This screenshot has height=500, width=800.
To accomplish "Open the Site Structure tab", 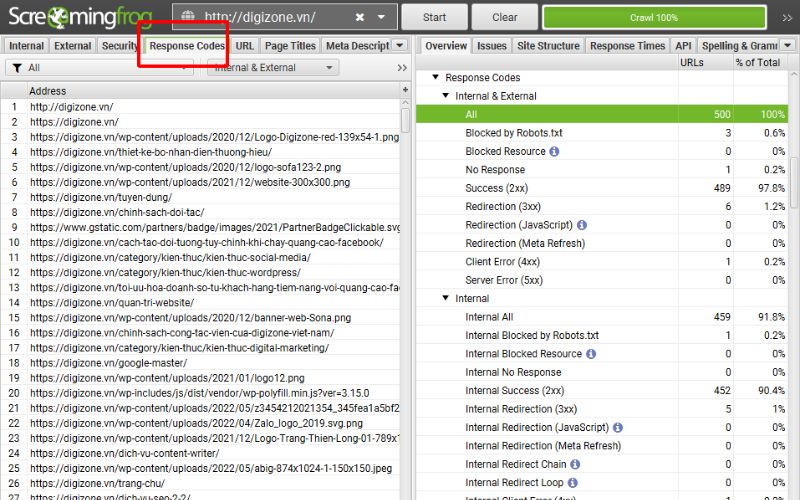I will click(x=548, y=46).
